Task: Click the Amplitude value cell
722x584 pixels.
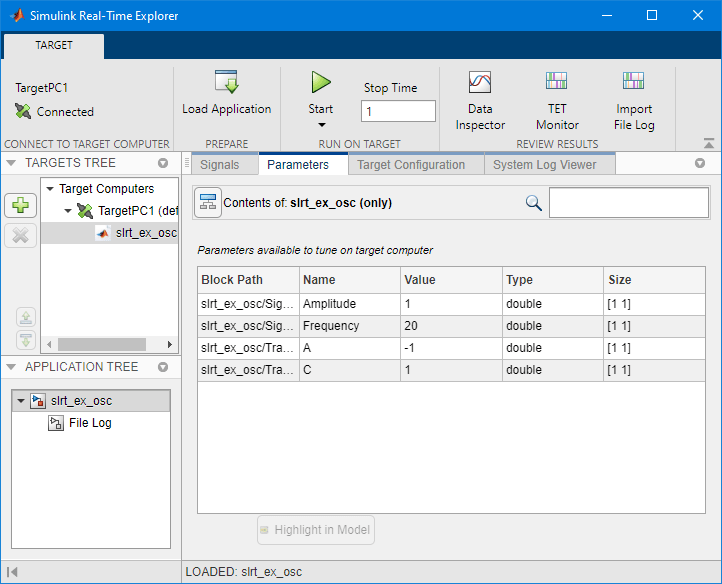Action: [x=452, y=304]
